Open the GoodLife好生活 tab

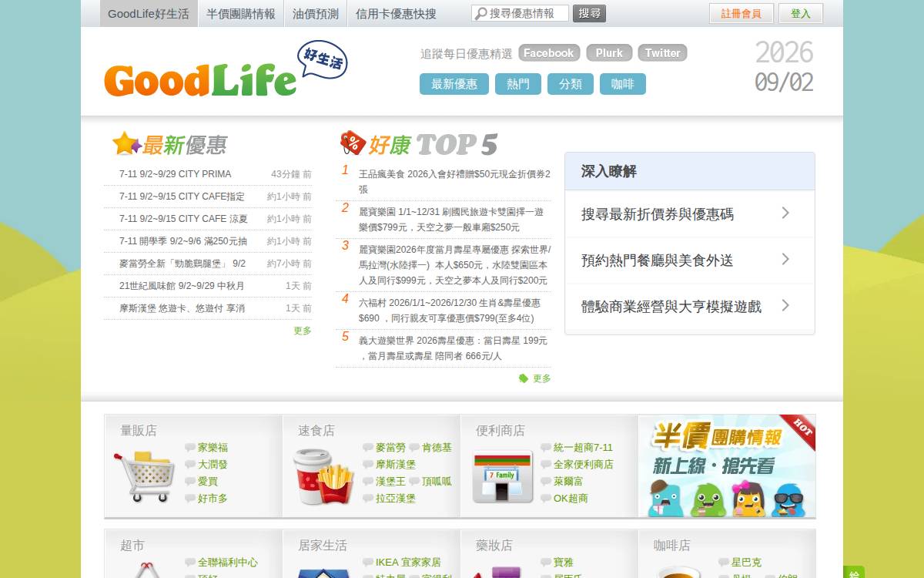[x=149, y=14]
